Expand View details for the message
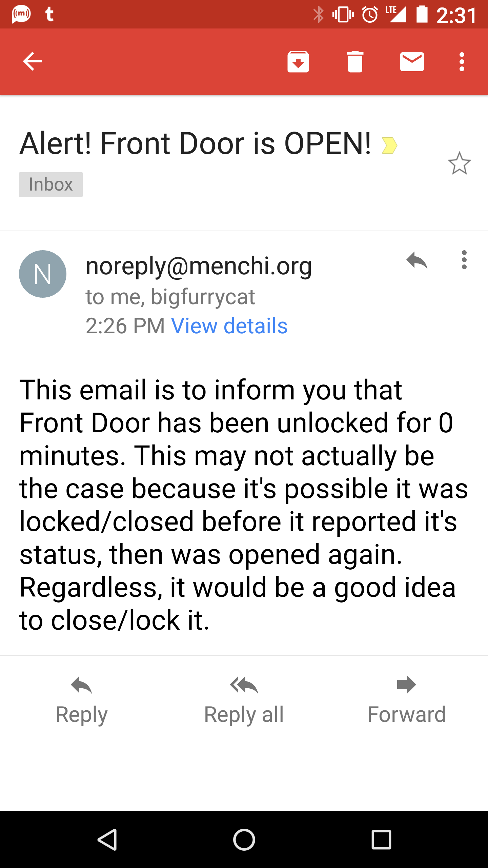Viewport: 488px width, 868px height. [x=229, y=326]
